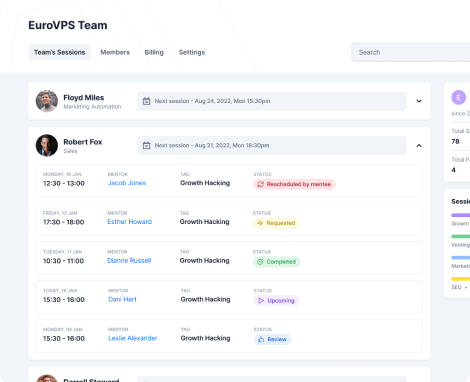
Task: Click the 12:30 - 13:00 session time
Action: pos(64,183)
